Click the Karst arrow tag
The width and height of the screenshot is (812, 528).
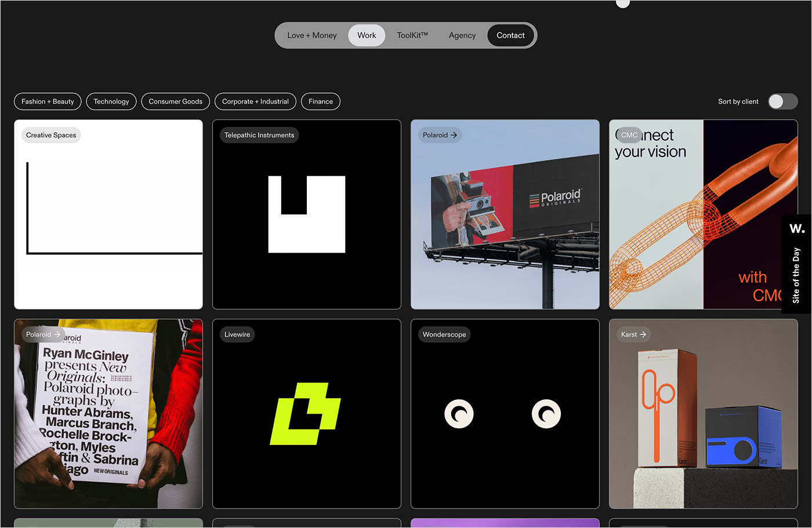coord(633,334)
